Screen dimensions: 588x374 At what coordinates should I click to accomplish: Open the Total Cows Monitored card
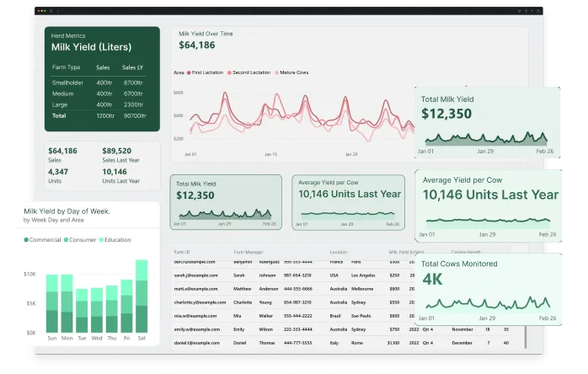[x=489, y=287]
